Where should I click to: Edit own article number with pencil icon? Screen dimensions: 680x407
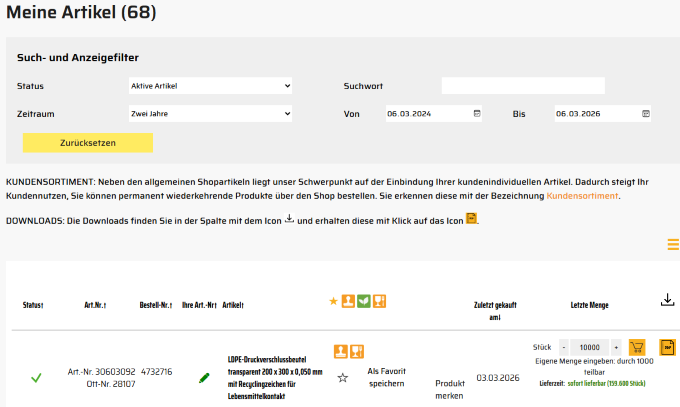click(204, 377)
